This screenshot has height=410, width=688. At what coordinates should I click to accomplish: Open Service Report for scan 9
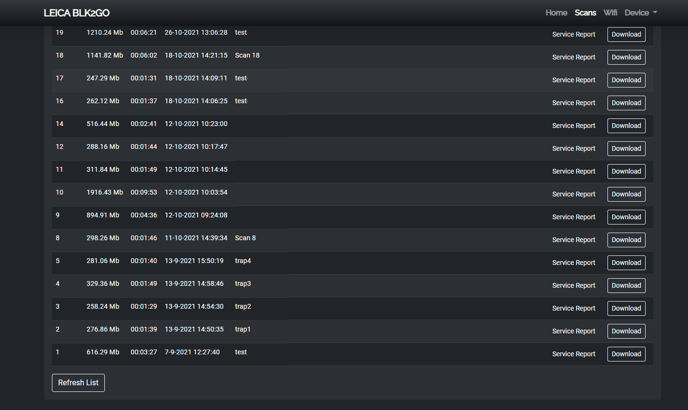click(573, 217)
